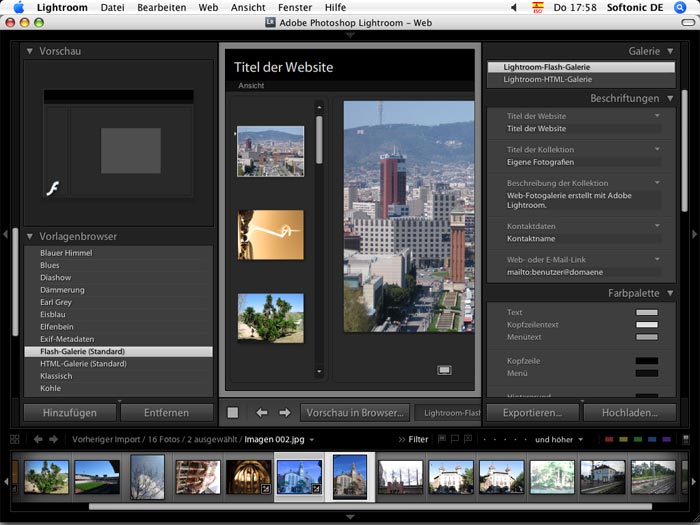Filter by green color label
The image size is (700, 525).
click(x=638, y=440)
